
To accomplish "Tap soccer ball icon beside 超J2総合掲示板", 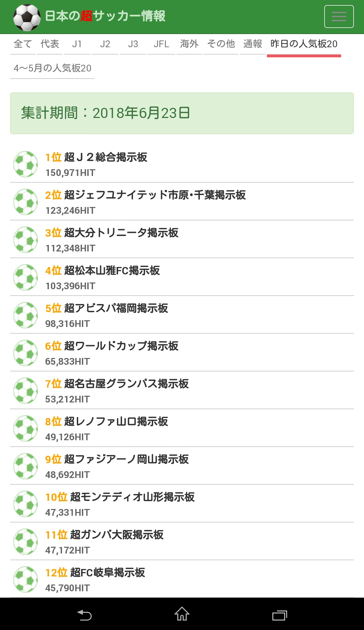I will click(26, 164).
